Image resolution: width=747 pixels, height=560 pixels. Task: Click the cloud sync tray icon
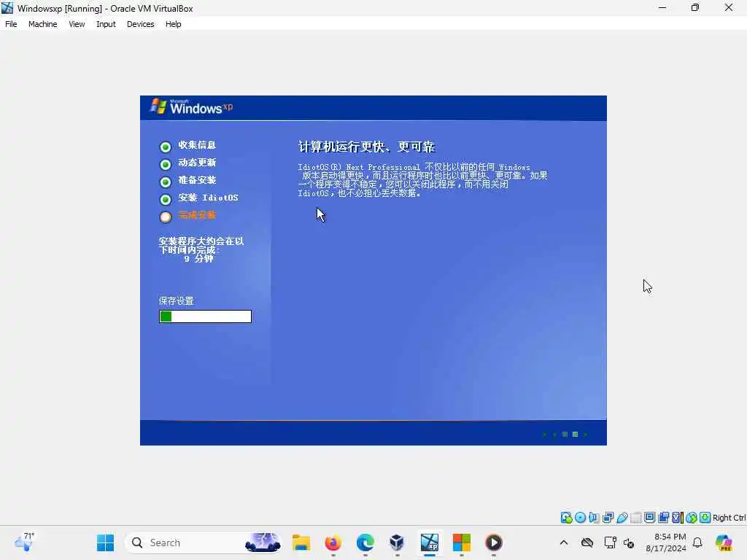(x=587, y=542)
